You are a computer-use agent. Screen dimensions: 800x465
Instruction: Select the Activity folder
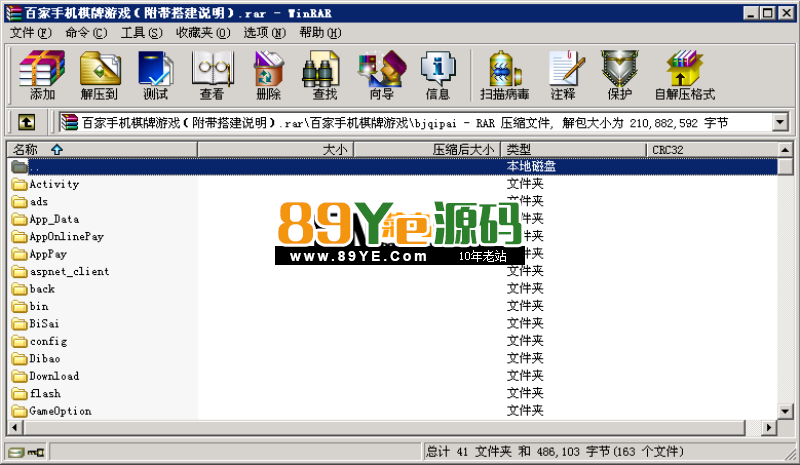(x=45, y=184)
